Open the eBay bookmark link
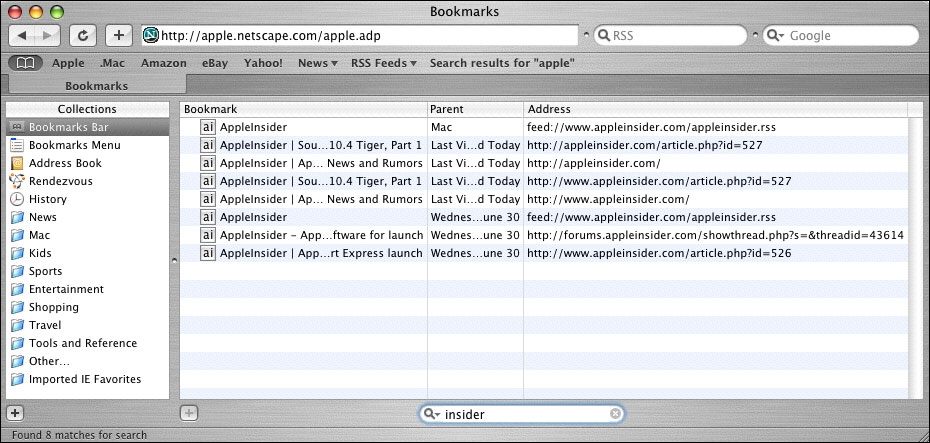930x443 pixels. coord(216,63)
